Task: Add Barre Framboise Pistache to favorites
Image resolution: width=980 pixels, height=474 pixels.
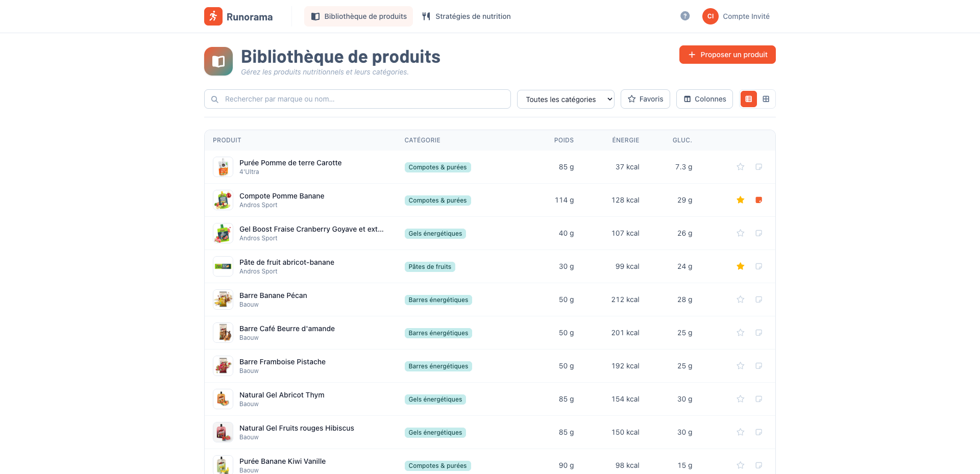Action: point(741,366)
